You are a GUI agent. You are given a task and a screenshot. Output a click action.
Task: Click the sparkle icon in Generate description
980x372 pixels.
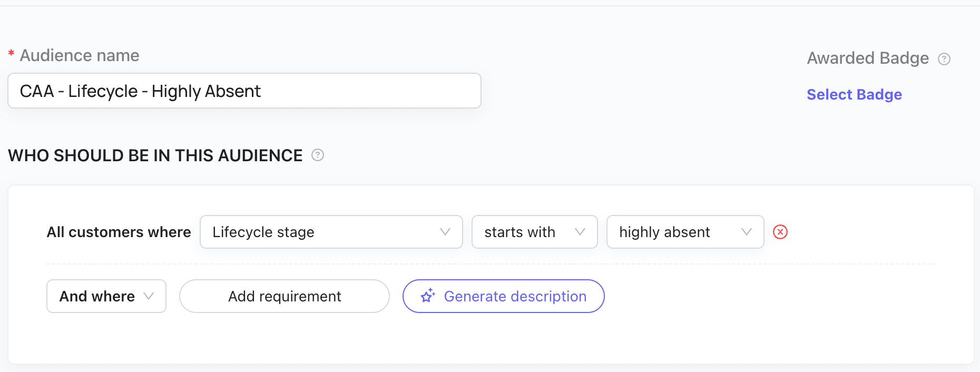point(428,296)
